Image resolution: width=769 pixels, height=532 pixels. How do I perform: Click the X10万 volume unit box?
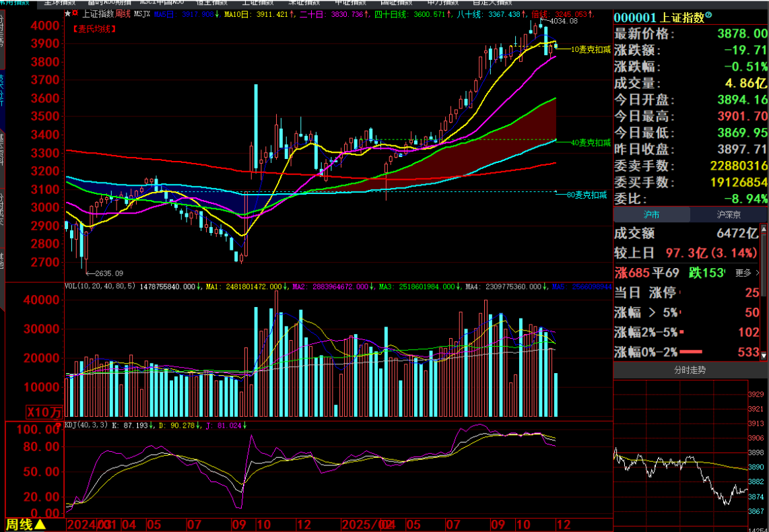point(44,411)
